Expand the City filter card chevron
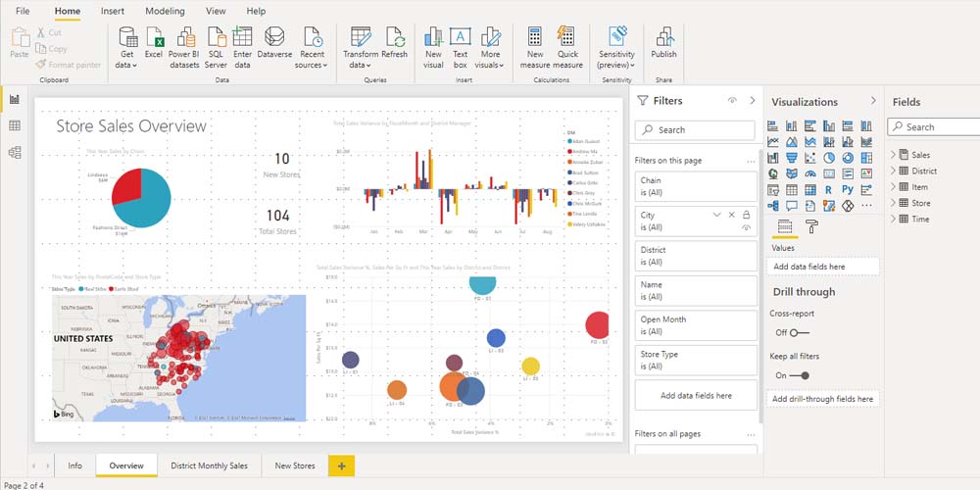Viewport: 980px width, 490px height. tap(717, 215)
